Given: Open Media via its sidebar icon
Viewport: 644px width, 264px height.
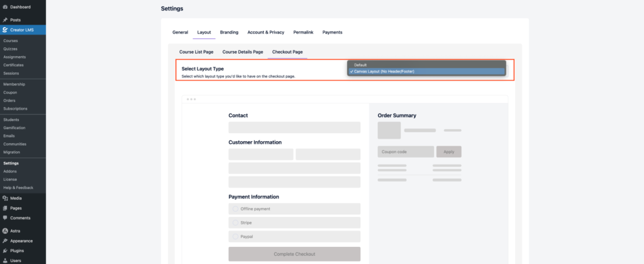Looking at the screenshot, I should pyautogui.click(x=5, y=198).
